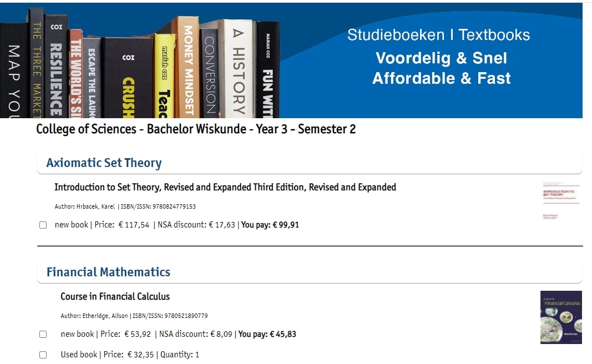This screenshot has width=592, height=364.
Task: Open the Introduction to Set Theory book title
Action: pos(225,188)
